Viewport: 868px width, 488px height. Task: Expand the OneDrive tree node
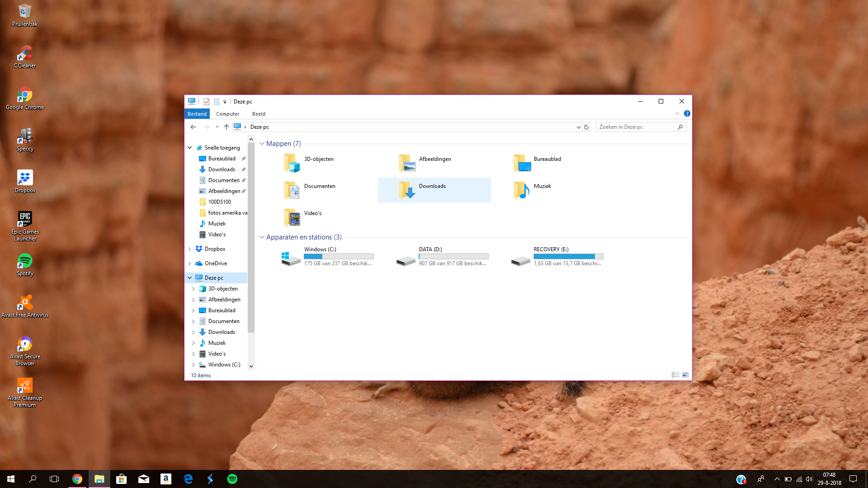point(190,263)
